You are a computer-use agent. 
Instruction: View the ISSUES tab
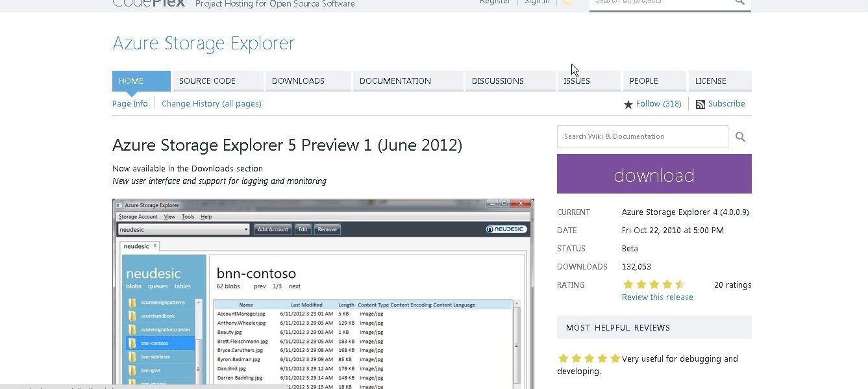pos(589,81)
